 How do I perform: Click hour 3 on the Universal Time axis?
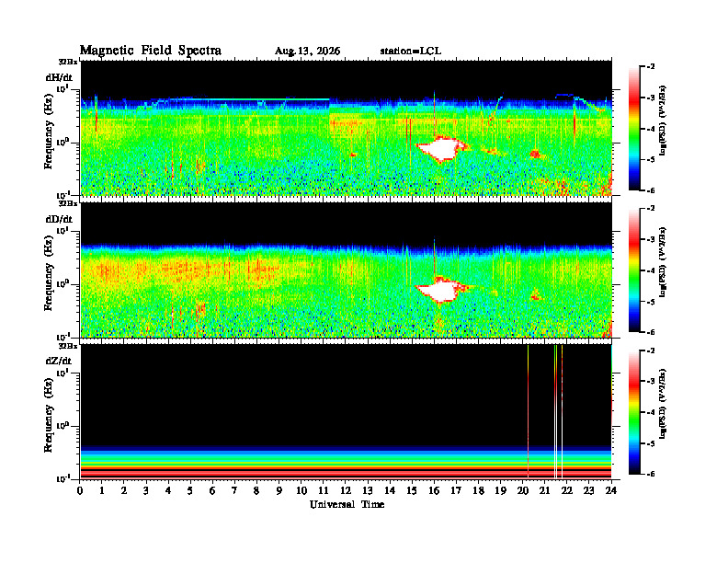pos(147,490)
